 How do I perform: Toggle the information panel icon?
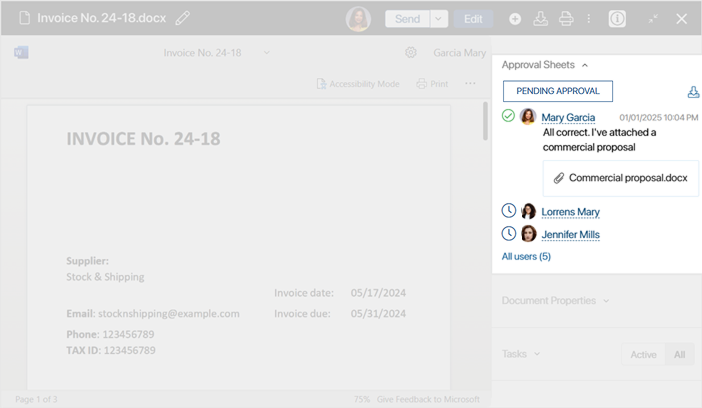617,19
